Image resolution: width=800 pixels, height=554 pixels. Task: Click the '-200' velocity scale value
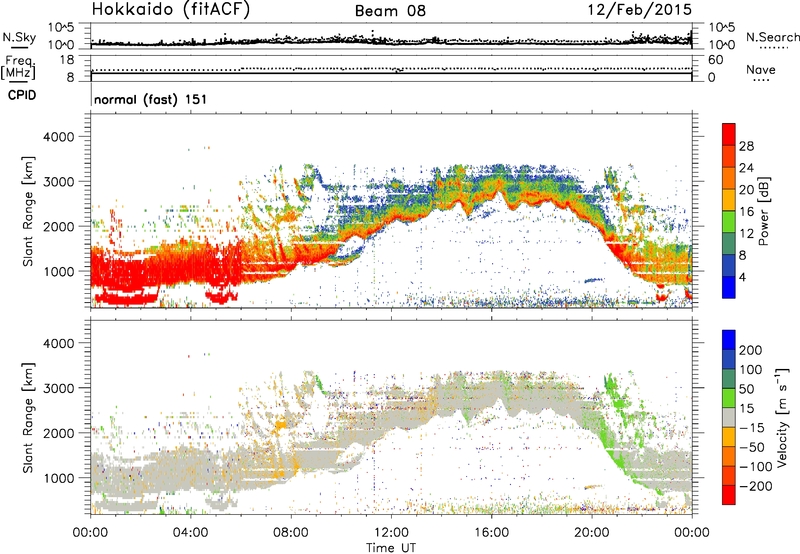click(x=756, y=486)
